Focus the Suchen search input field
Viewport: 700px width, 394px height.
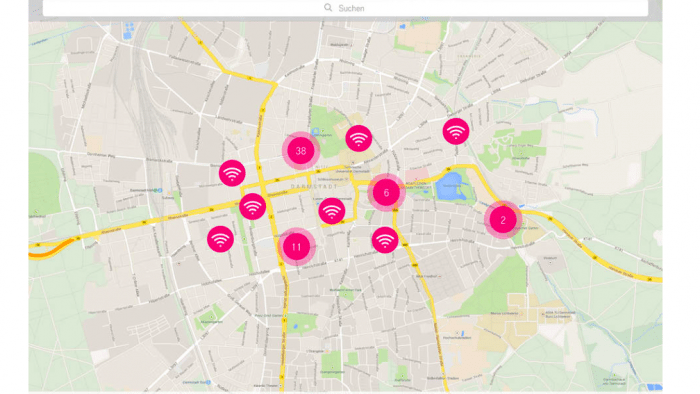[x=345, y=8]
